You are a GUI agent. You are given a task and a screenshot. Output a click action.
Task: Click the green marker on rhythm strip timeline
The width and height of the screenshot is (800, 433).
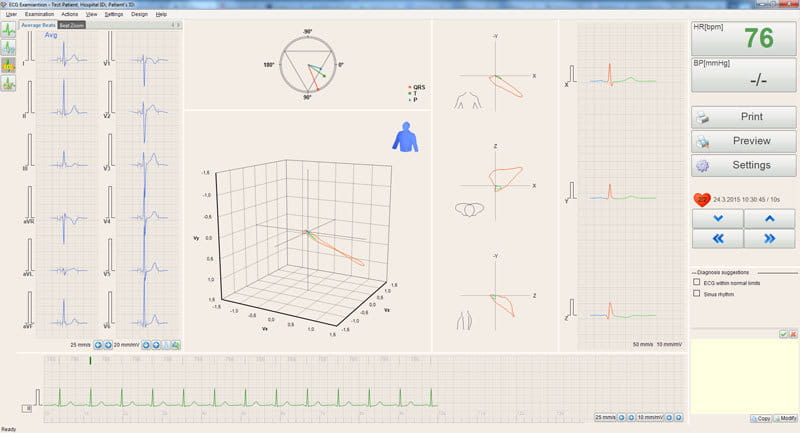tap(90, 359)
